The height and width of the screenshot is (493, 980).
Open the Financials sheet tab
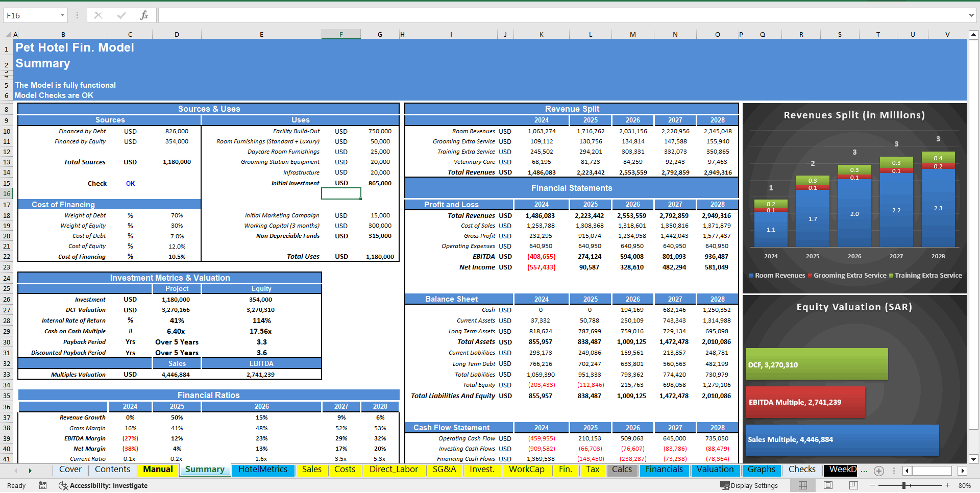(x=664, y=470)
